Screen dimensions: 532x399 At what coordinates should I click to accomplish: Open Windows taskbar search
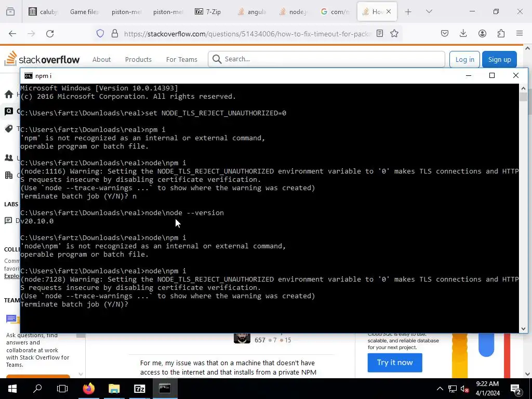[37, 389]
